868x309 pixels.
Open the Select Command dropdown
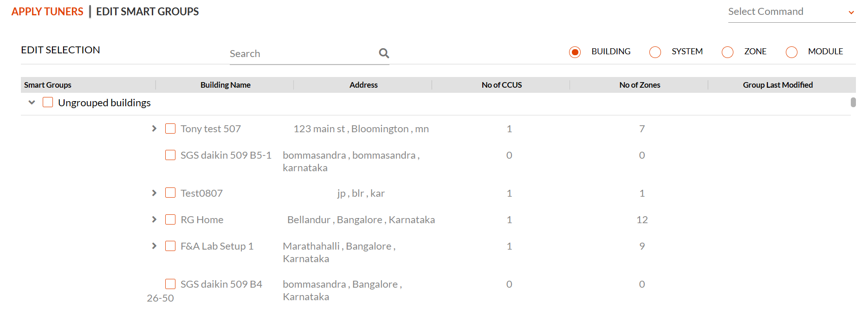[x=791, y=12]
